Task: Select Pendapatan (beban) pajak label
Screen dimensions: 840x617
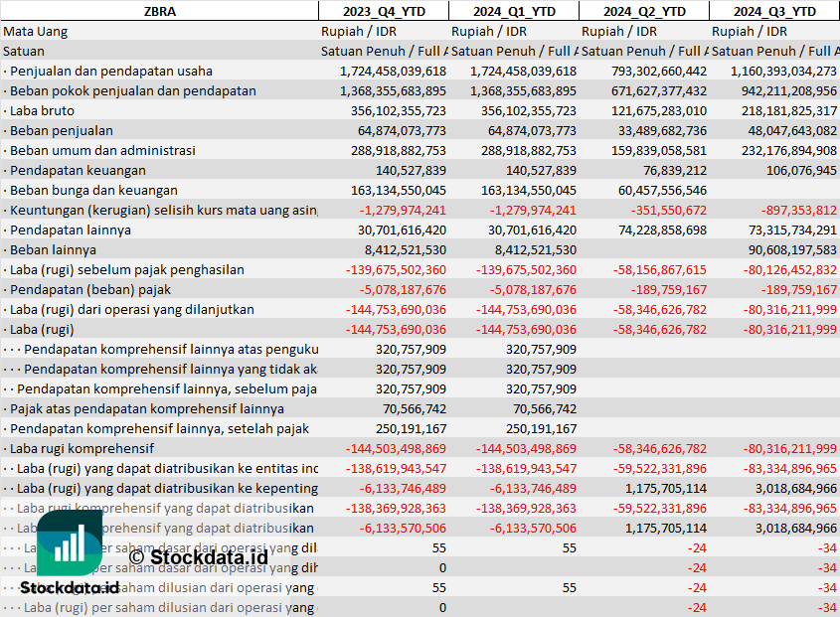Action: [90, 290]
